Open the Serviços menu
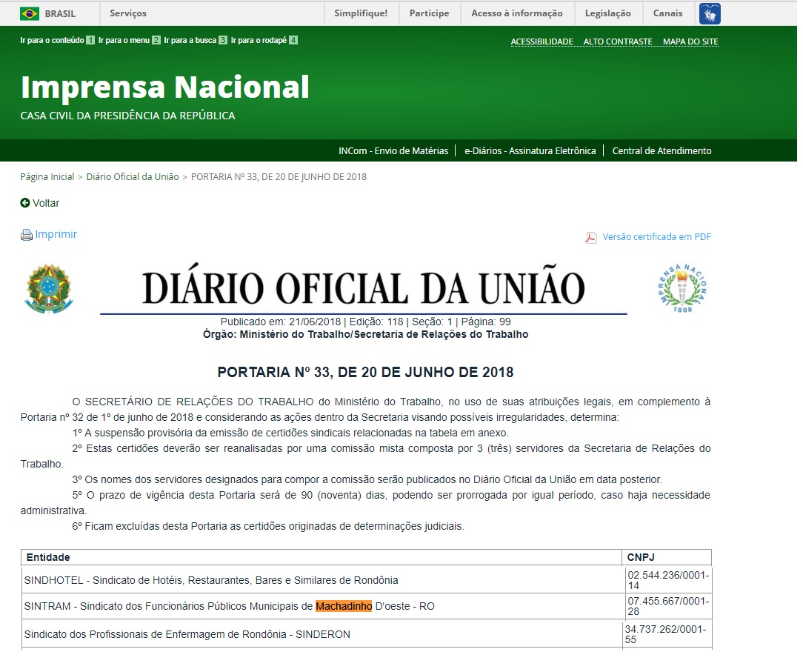The height and width of the screenshot is (672, 803). 128,13
